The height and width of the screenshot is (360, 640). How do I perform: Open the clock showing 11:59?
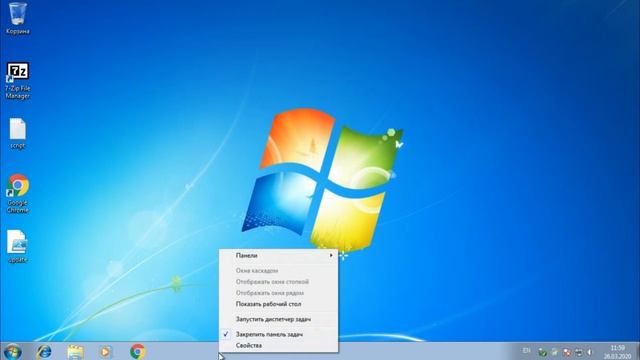(x=618, y=352)
